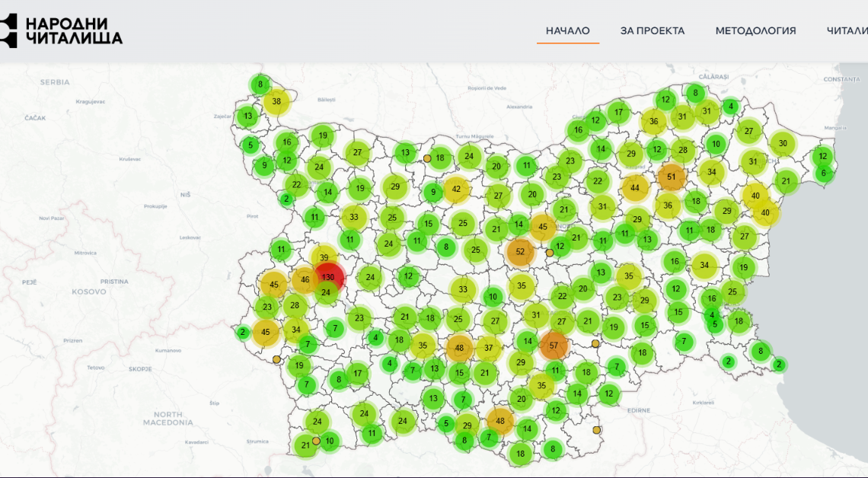This screenshot has height=478, width=868.
Task: Select the 37 cluster marker
Action: point(488,348)
